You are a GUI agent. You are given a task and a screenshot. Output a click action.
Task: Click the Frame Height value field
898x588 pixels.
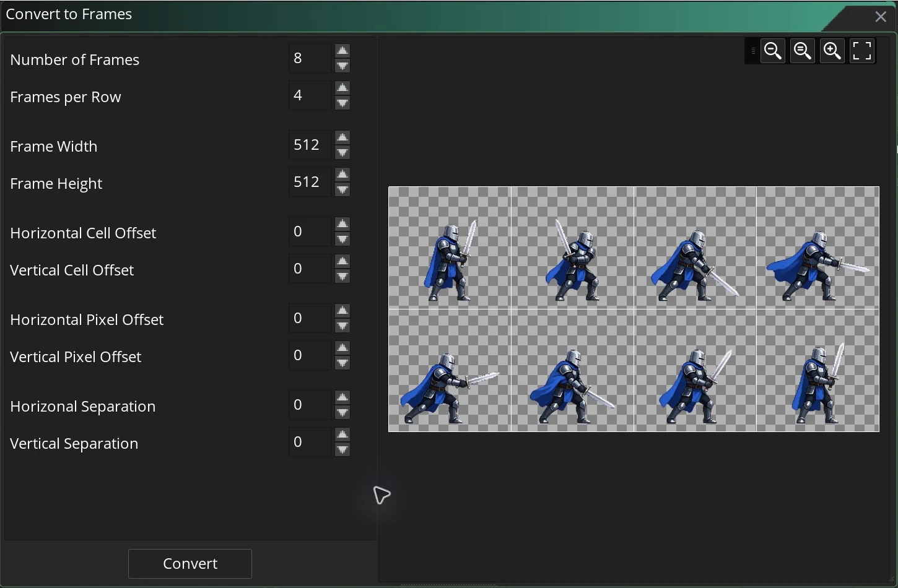(x=311, y=182)
